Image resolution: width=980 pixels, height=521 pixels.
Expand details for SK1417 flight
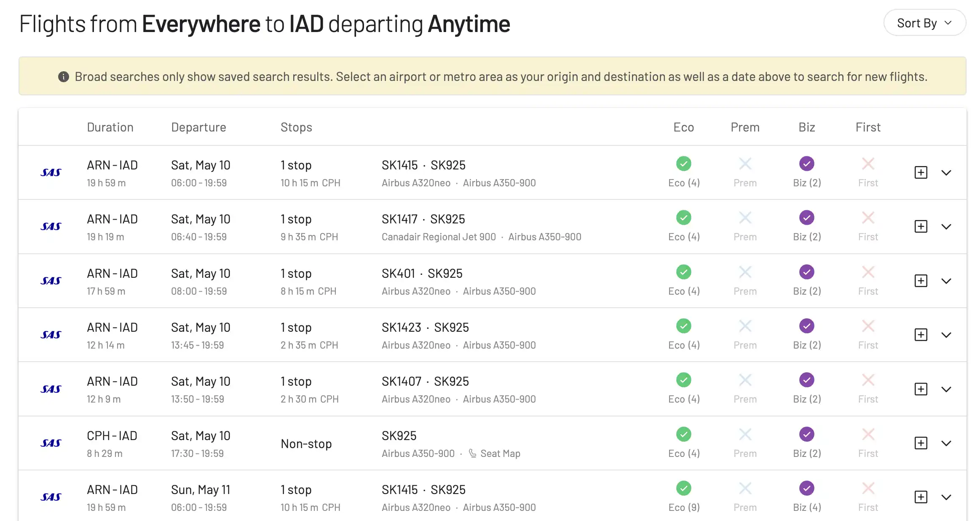[x=946, y=227]
